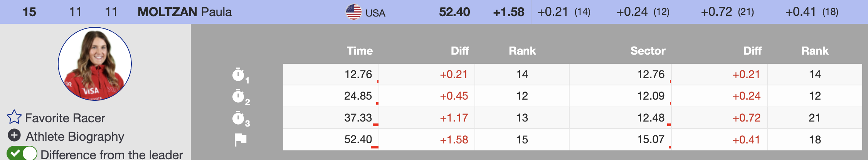Click the finish flag icon
The height and width of the screenshot is (160, 868).
point(241,140)
